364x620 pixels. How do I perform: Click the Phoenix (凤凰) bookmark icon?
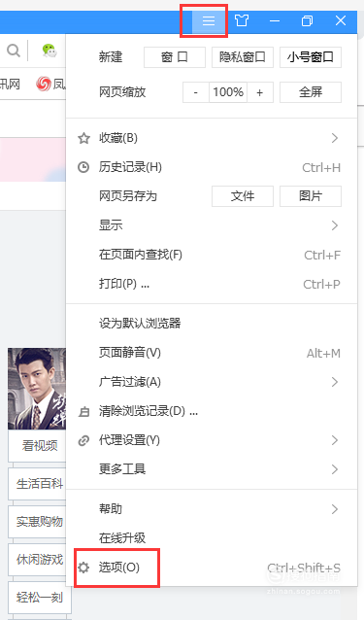coord(44,84)
